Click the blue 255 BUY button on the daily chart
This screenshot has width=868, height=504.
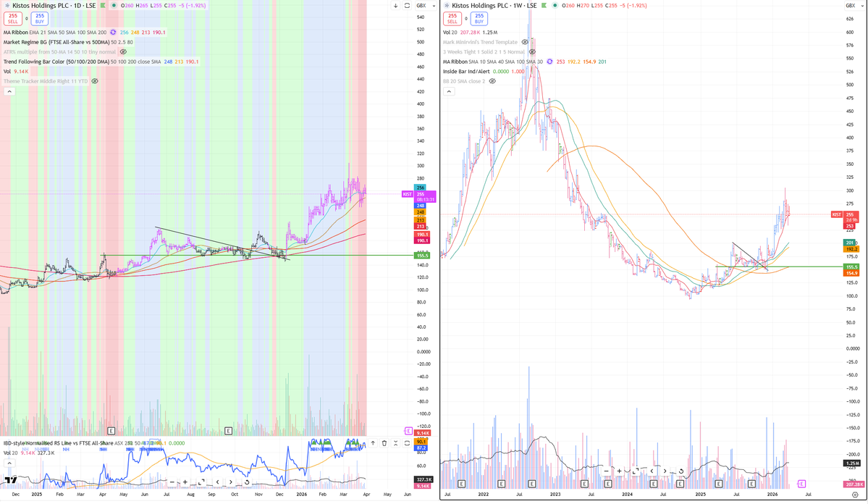pyautogui.click(x=39, y=18)
